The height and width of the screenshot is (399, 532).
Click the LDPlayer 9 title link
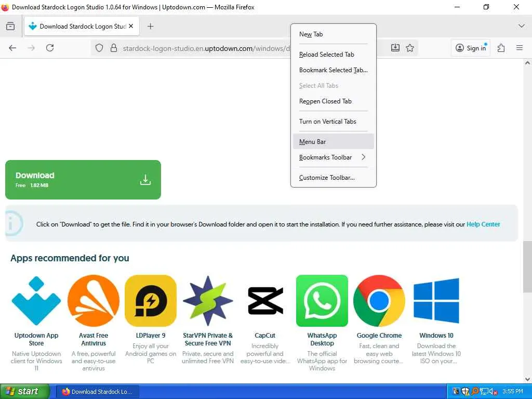point(151,336)
